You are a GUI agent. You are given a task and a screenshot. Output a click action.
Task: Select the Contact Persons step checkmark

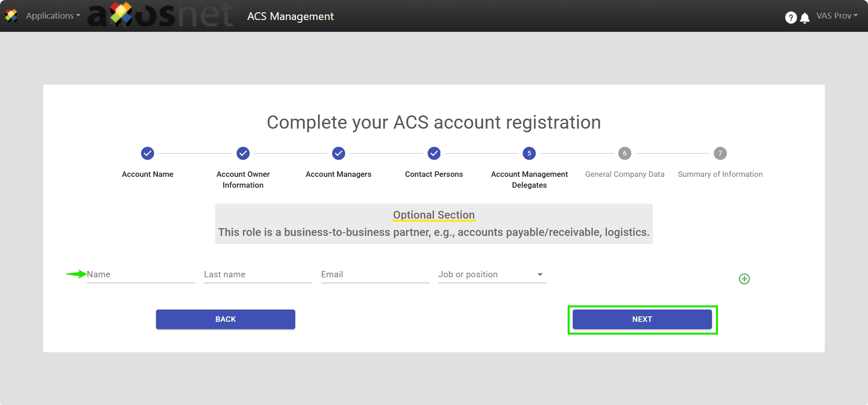pyautogui.click(x=434, y=154)
